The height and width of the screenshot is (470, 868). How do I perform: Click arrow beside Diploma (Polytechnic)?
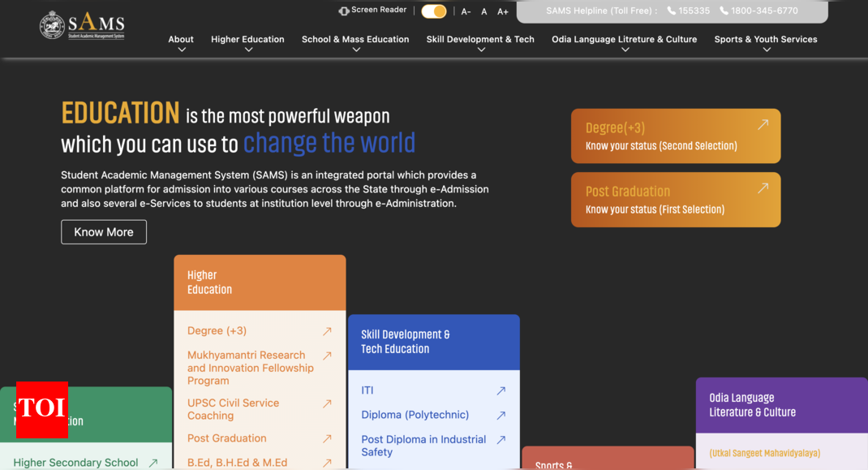501,415
